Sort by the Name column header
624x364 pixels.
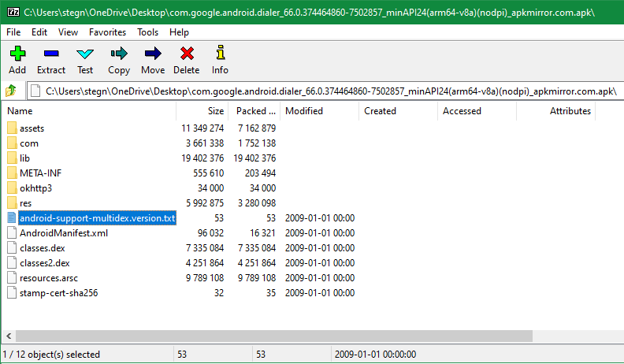pos(20,111)
